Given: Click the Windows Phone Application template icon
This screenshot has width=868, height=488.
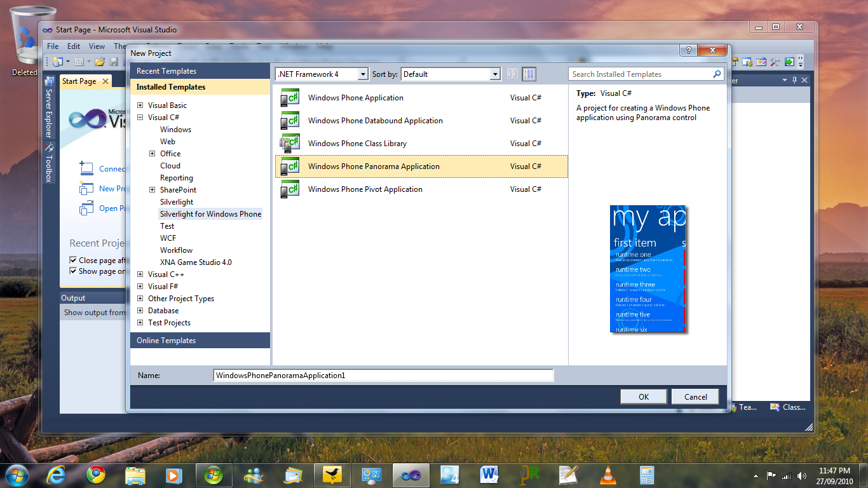Looking at the screenshot, I should point(290,98).
